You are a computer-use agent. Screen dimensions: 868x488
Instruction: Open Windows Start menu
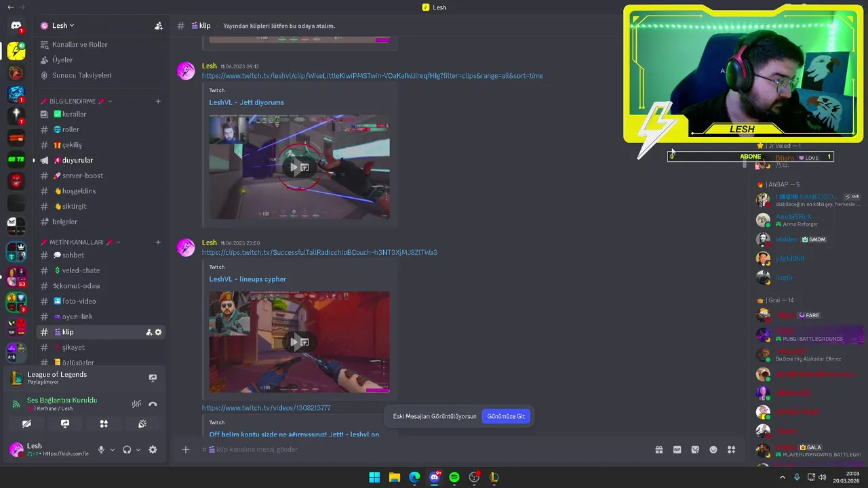[x=374, y=477]
